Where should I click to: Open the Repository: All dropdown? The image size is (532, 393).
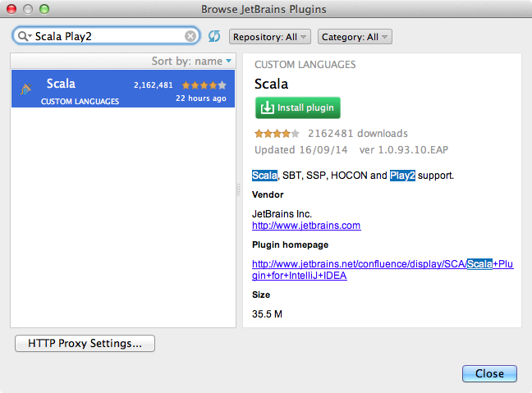pyautogui.click(x=270, y=37)
